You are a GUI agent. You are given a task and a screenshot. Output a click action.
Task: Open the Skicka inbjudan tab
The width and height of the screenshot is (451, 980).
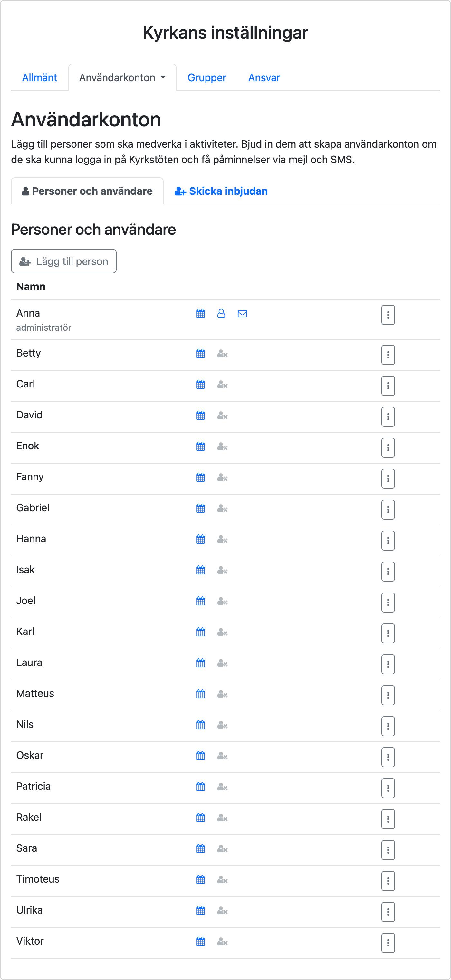[x=221, y=191]
